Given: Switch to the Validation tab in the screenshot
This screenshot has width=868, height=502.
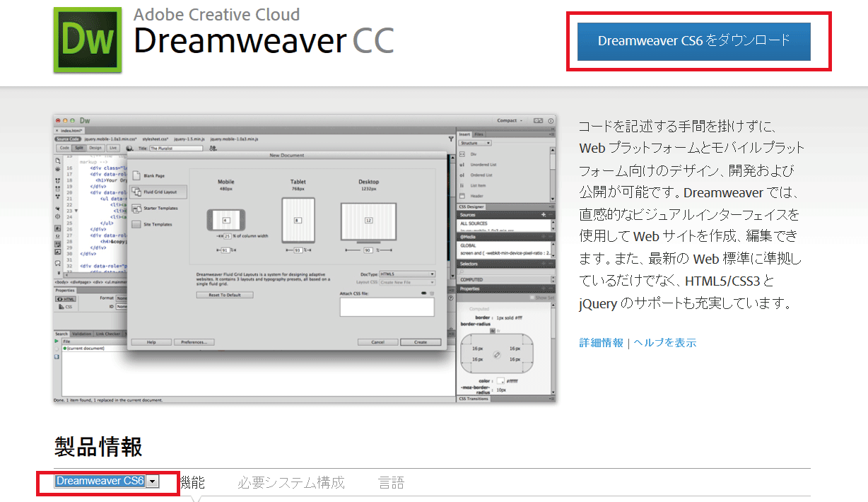Looking at the screenshot, I should point(81,334).
